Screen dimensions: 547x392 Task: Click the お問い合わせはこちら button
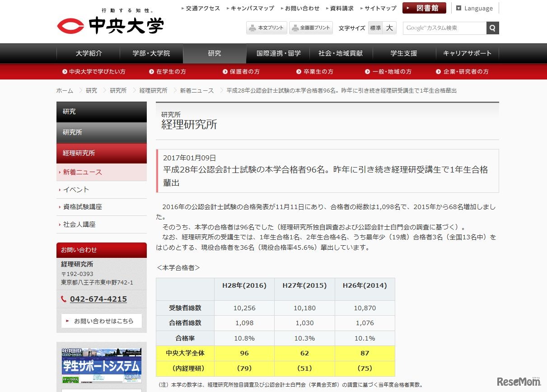coord(102,321)
